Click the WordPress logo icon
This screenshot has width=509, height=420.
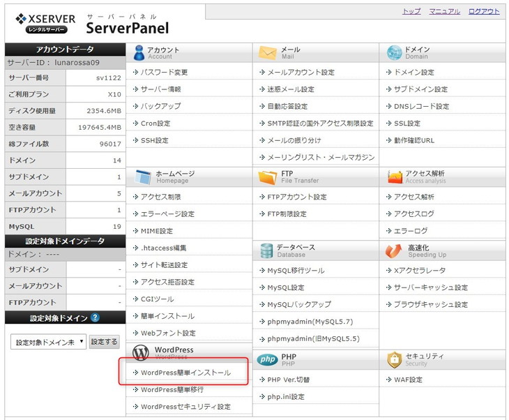click(141, 353)
